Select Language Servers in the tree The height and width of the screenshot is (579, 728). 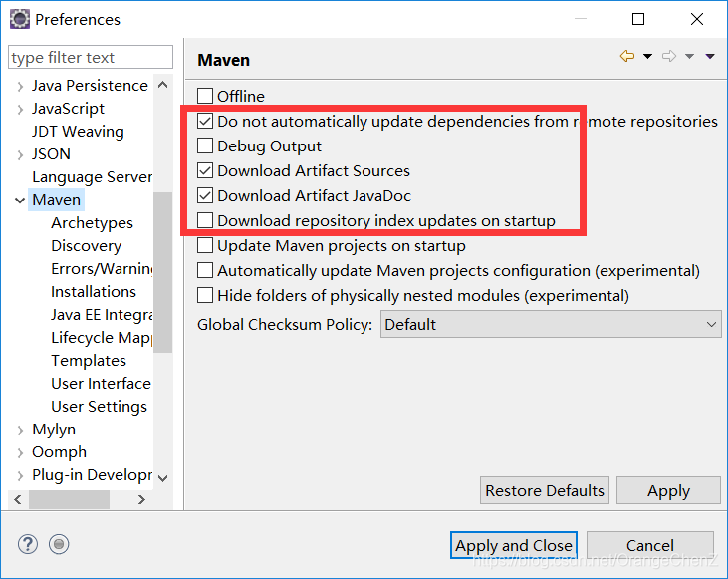pos(92,177)
